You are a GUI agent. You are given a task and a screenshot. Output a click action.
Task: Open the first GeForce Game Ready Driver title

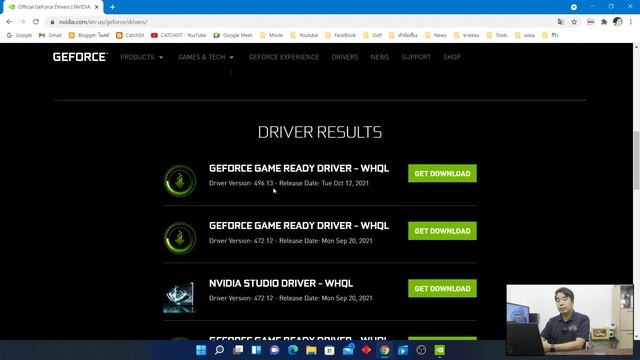pyautogui.click(x=299, y=168)
